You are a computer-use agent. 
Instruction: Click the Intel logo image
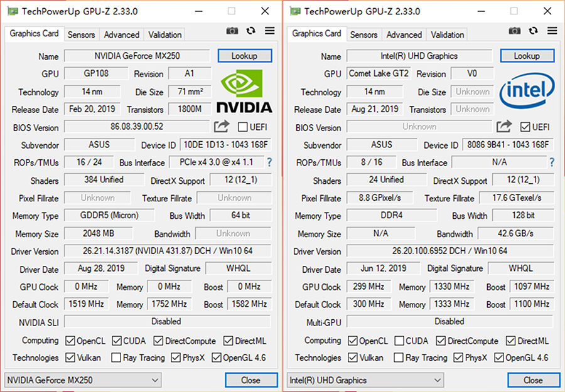tap(527, 91)
